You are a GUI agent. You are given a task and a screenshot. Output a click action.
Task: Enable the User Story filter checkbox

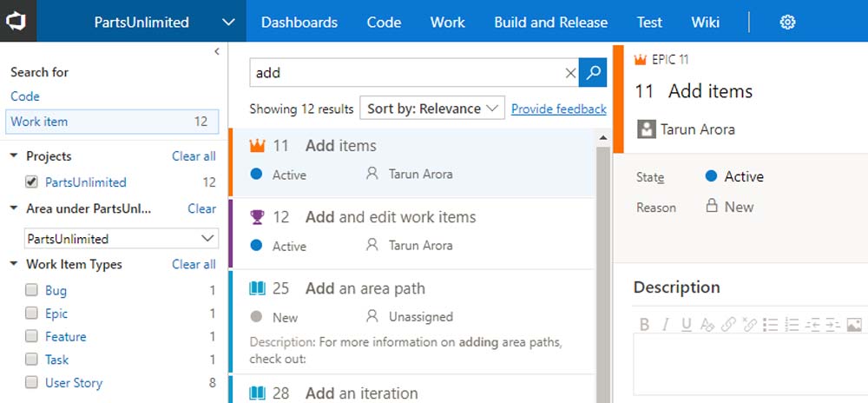coord(32,383)
